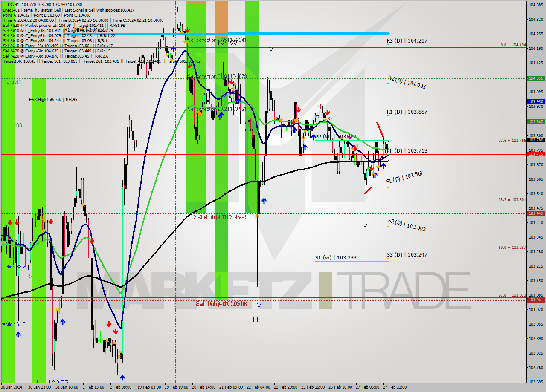Viewport: 546px width, 392px height.
Task: Select the S1 (D) | 103.567 label
Action: (404, 178)
